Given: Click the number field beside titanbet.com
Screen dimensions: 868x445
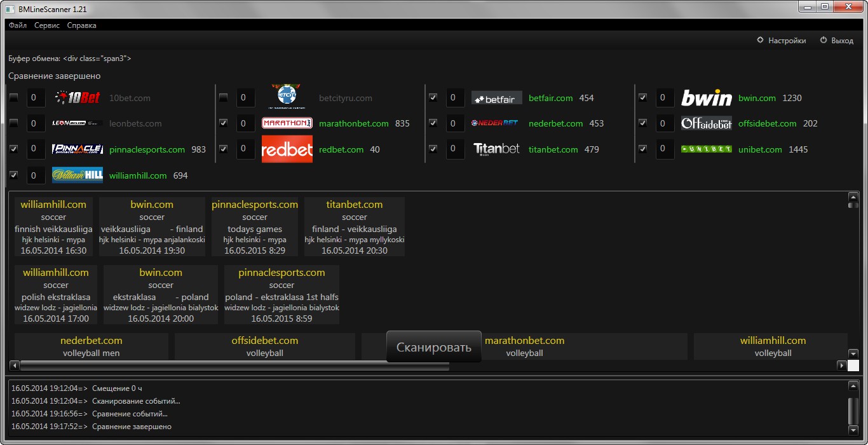Looking at the screenshot, I should 456,149.
